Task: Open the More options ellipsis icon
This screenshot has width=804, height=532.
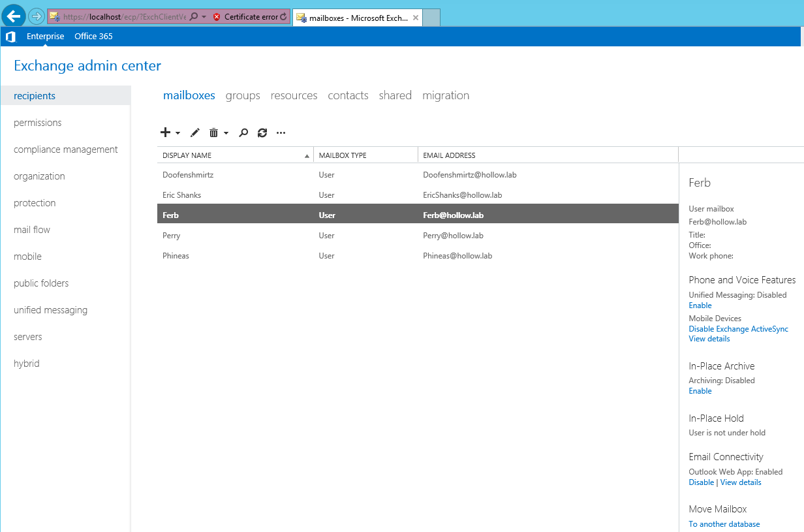Action: point(281,133)
